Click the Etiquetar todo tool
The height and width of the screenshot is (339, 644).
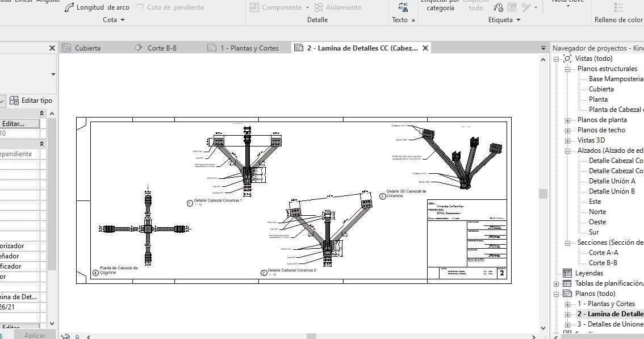click(476, 6)
